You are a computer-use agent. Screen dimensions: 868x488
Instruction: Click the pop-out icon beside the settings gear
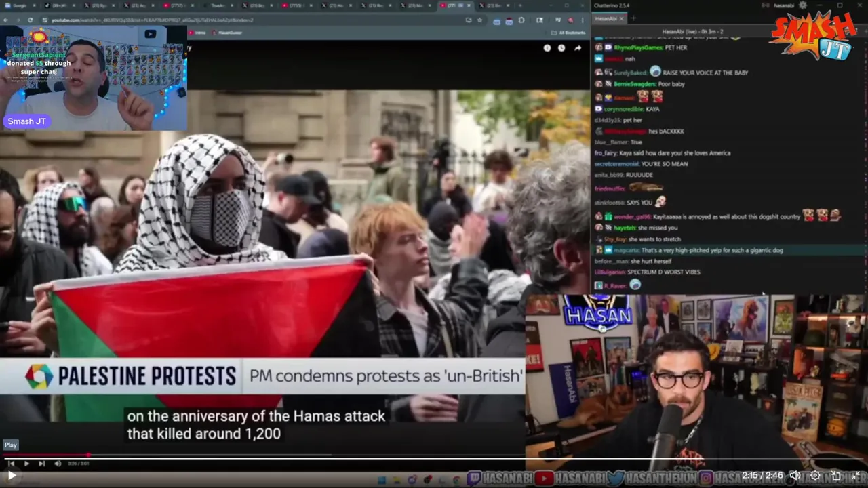point(835,476)
